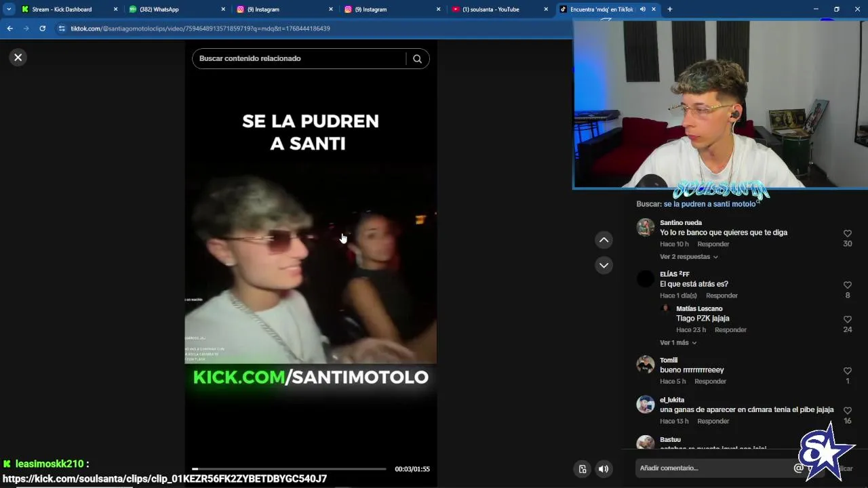This screenshot has height=488, width=868.
Task: Like Tomiii's comment
Action: point(847,371)
